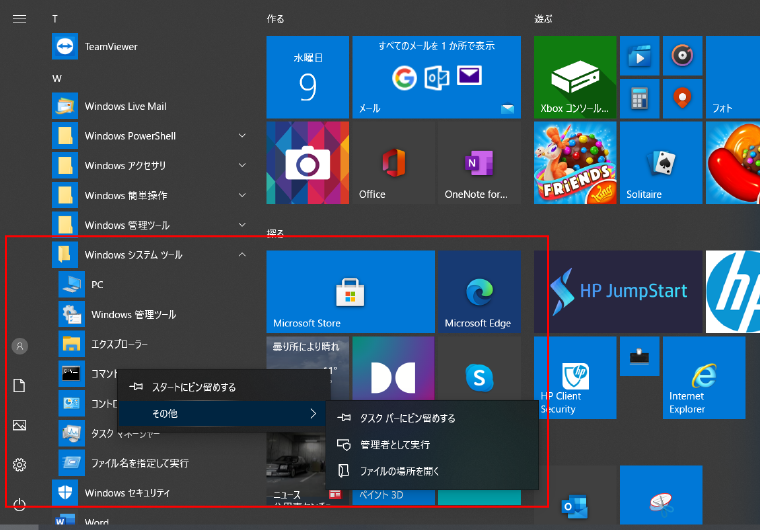Launch Candy Crush Friends tile
This screenshot has height=530, width=760.
tap(575, 163)
